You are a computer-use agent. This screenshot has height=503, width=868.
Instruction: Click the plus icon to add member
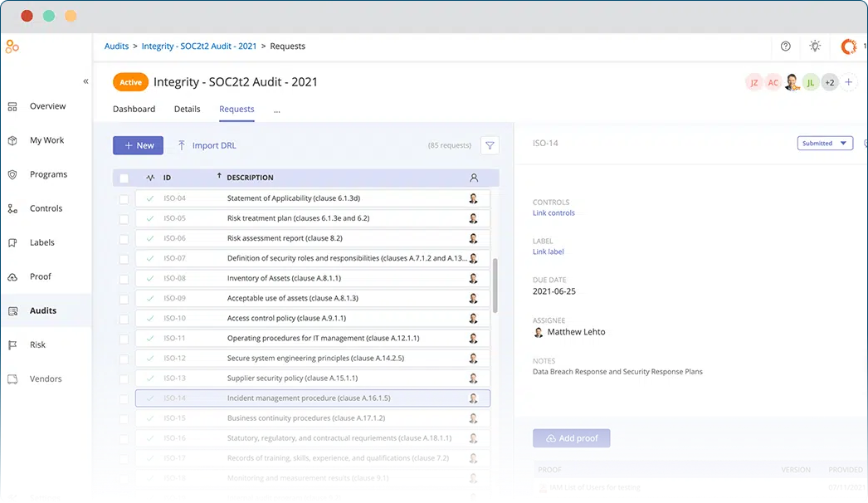849,82
